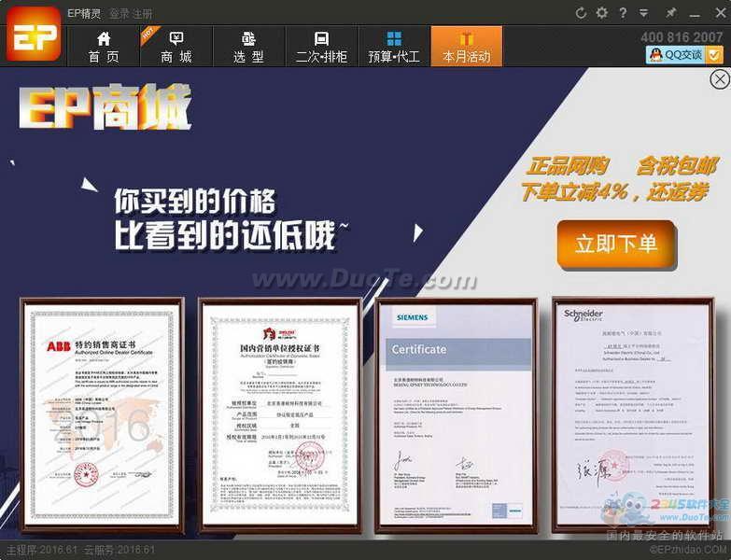Click the 立即下单 order button
Image resolution: width=731 pixels, height=560 pixels.
click(x=616, y=245)
